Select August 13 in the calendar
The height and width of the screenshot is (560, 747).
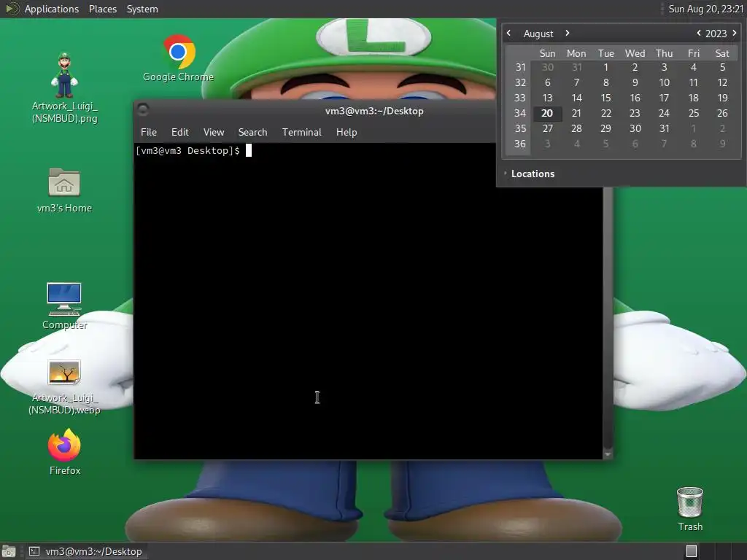coord(547,98)
